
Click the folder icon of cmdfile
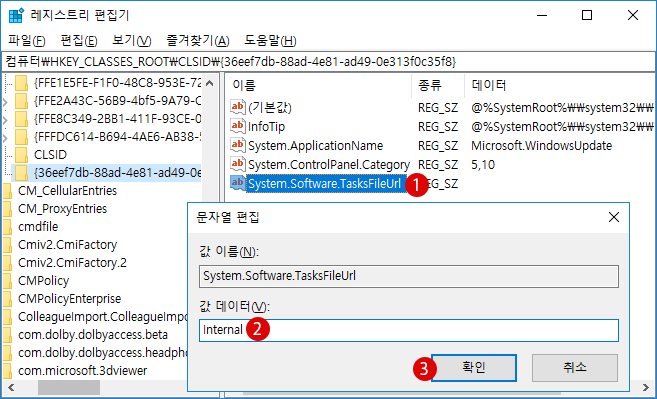[x=8, y=227]
